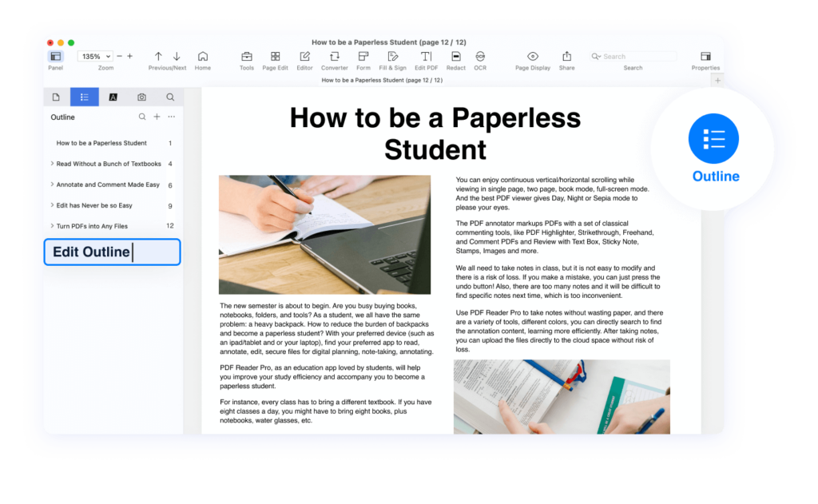Open the Home icon
The image size is (818, 504).
[203, 57]
